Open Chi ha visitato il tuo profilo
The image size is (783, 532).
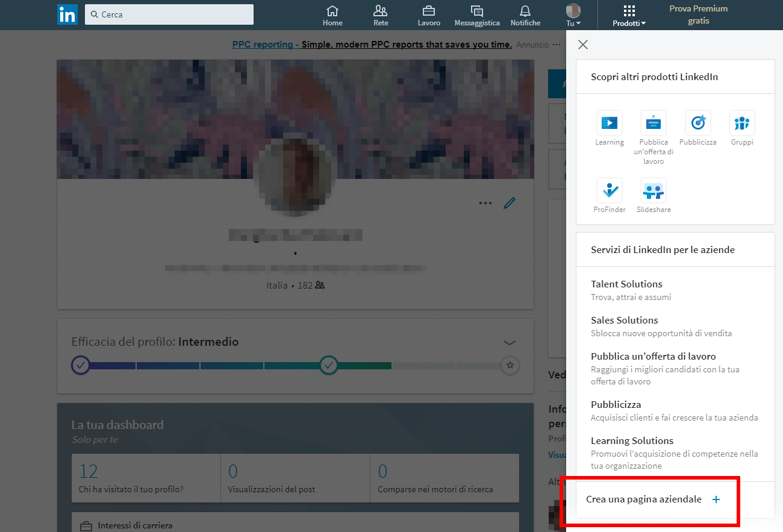point(146,478)
